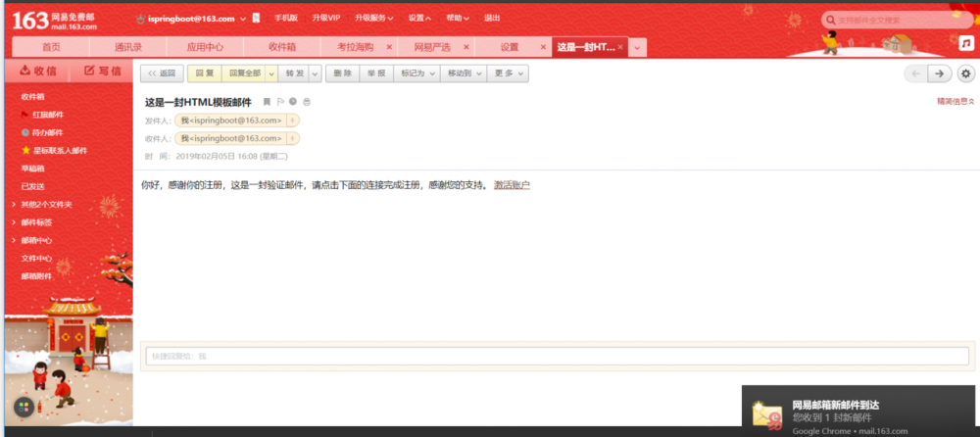Click the quick reply input field
Image resolution: width=980 pixels, height=437 pixels.
557,356
